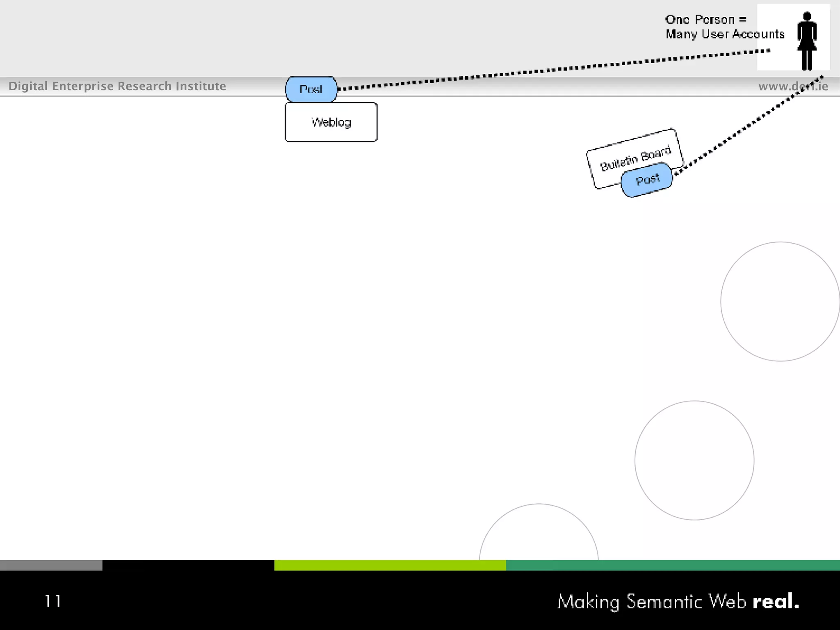Click the lime green footer bar segment

pos(390,565)
